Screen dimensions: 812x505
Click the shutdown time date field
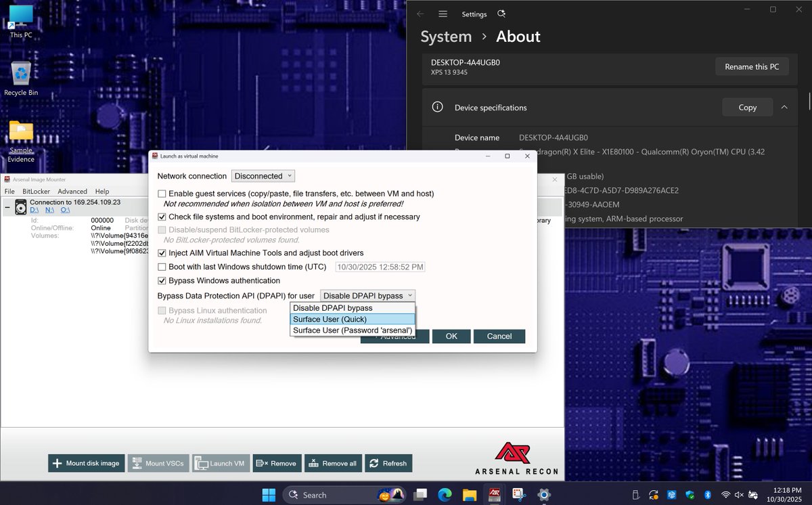380,267
